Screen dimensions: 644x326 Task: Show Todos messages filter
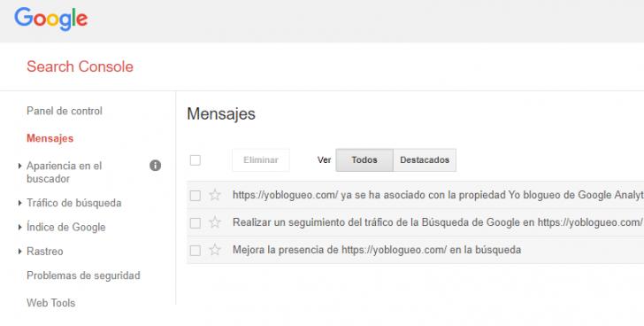364,160
